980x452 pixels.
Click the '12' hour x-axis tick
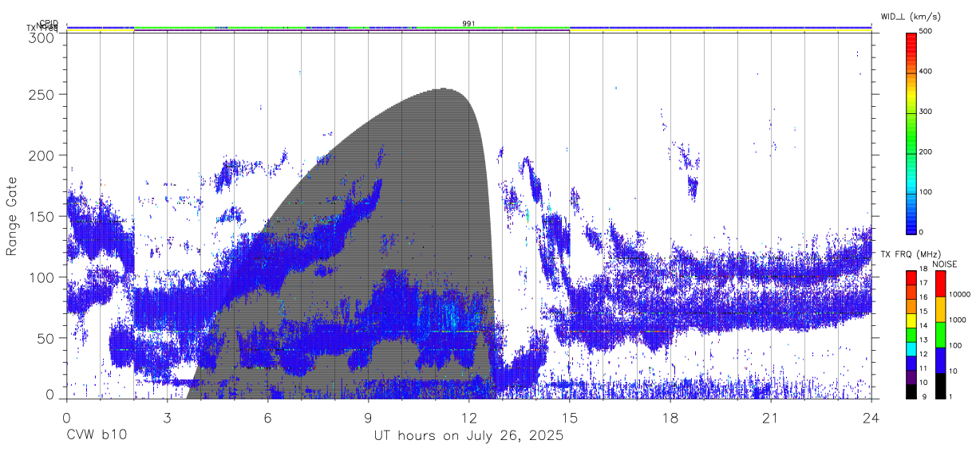[468, 419]
